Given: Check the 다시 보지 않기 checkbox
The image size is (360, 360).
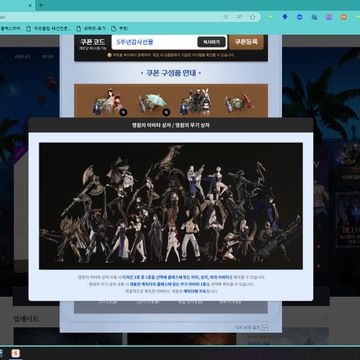Looking at the screenshot, I should [x=265, y=328].
